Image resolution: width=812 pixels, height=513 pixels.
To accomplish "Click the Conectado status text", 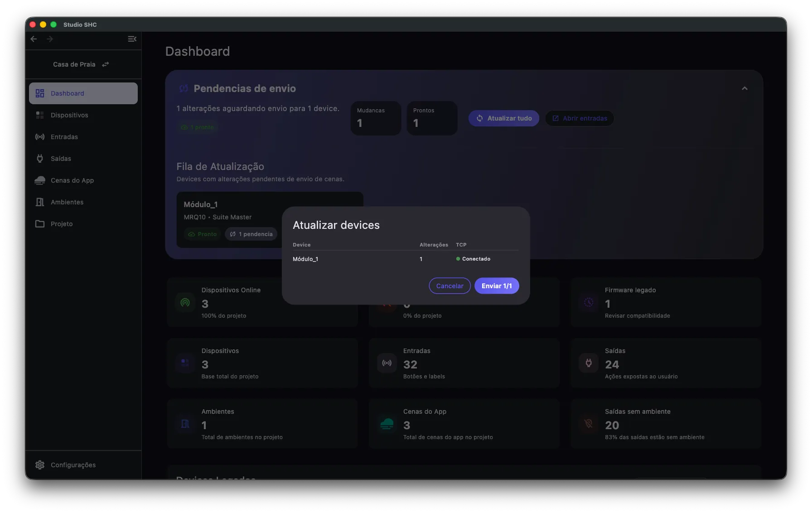I will tap(476, 259).
